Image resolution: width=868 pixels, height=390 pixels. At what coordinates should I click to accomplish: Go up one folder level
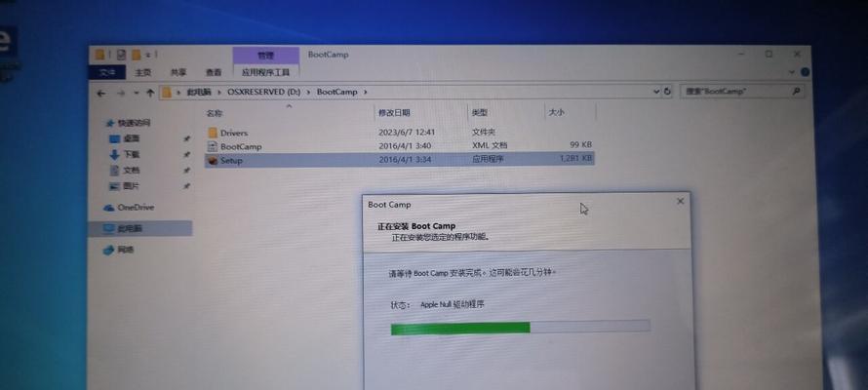[150, 94]
